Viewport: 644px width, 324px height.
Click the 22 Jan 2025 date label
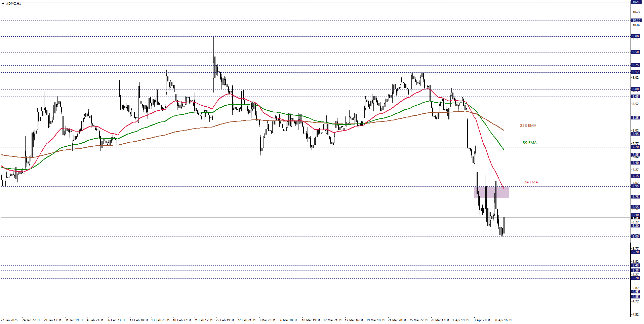[9, 320]
